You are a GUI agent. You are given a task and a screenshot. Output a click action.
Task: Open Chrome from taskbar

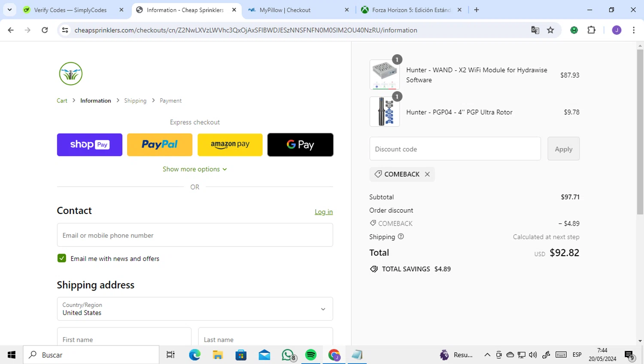[334, 355]
